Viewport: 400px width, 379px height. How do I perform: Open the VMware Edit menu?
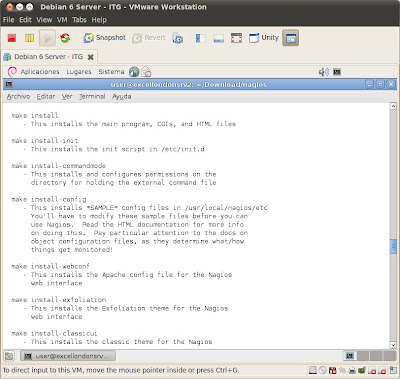coord(25,20)
